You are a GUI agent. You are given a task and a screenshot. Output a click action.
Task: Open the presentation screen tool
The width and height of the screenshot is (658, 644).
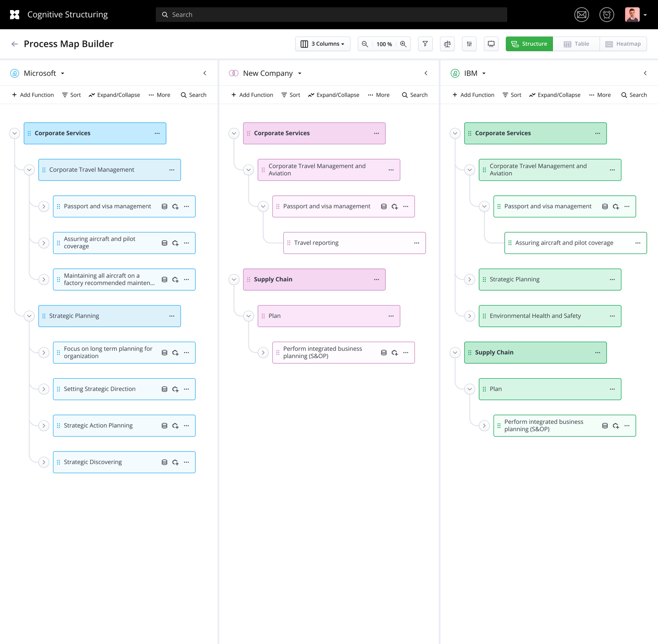(x=491, y=44)
